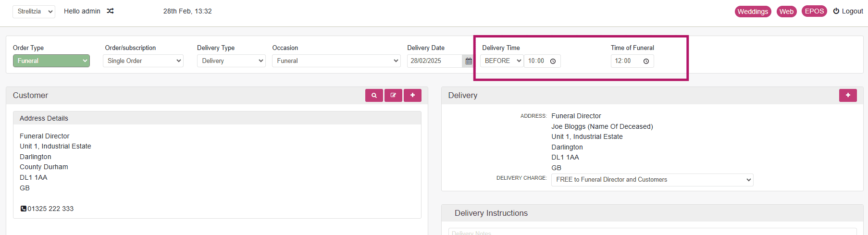Change the BEFORE delivery time selector
Image resolution: width=868 pixels, height=235 pixels.
[502, 61]
